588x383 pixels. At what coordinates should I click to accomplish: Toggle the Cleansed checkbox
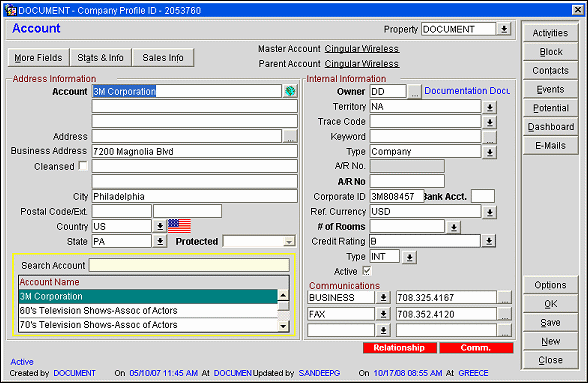(83, 166)
